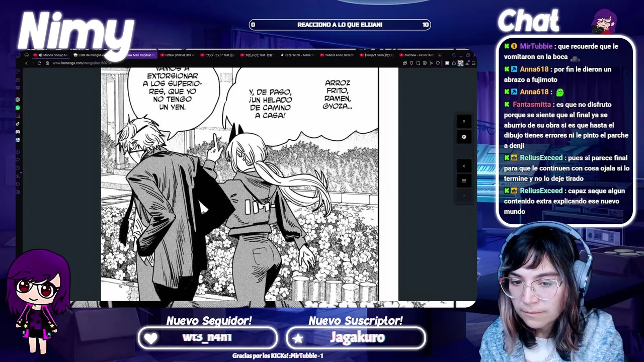Click the Fantasmitta username in chat

tap(532, 105)
